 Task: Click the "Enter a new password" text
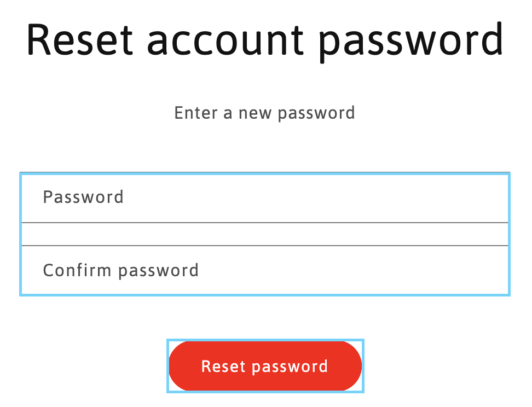point(265,113)
